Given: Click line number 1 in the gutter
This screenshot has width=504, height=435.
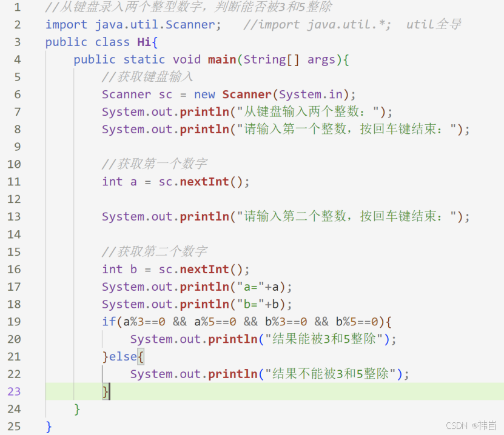Looking at the screenshot, I should coord(17,7).
